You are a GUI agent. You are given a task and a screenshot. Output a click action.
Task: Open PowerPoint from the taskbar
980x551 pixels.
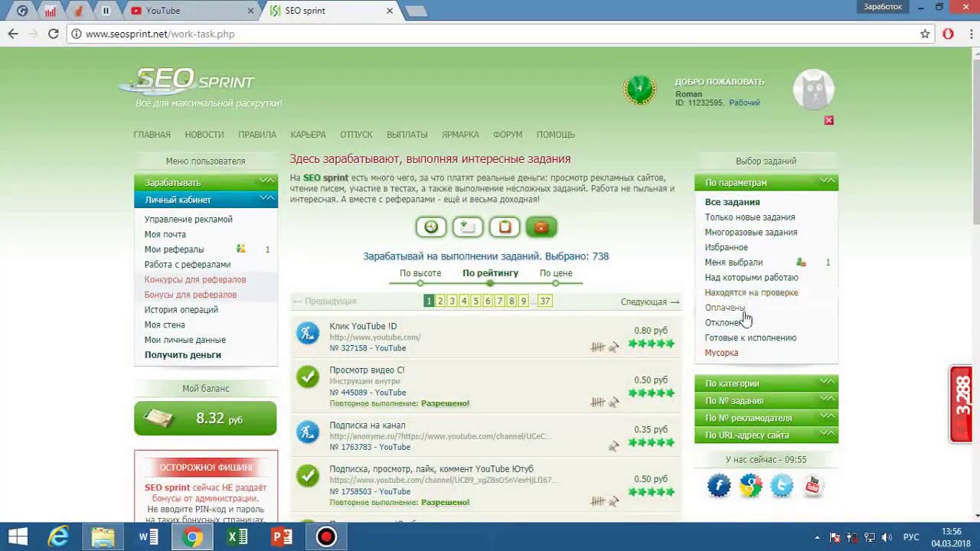282,536
